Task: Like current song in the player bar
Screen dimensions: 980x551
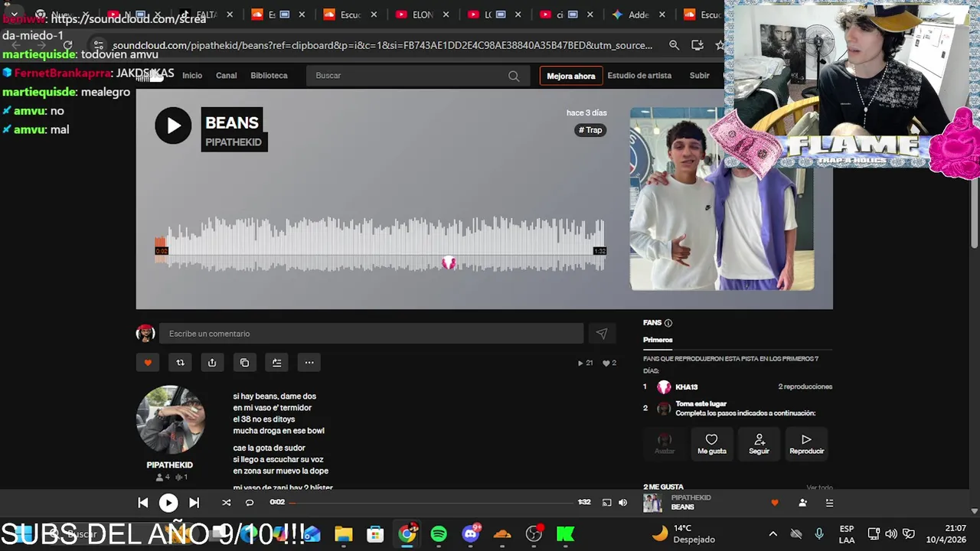Action: coord(774,503)
